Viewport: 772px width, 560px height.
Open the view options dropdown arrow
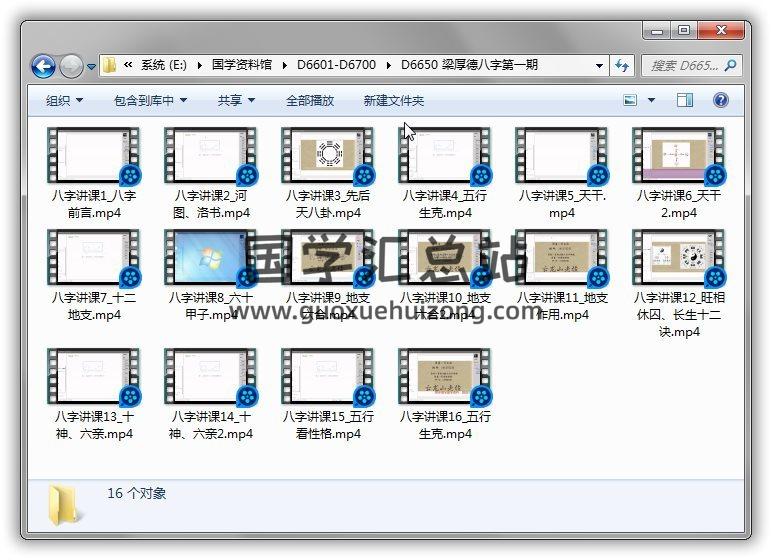pyautogui.click(x=651, y=100)
